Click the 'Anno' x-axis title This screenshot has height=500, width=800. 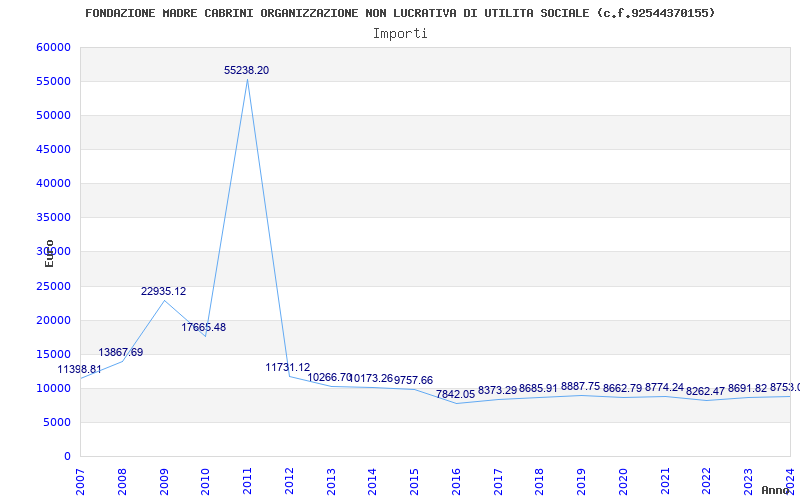(x=776, y=490)
